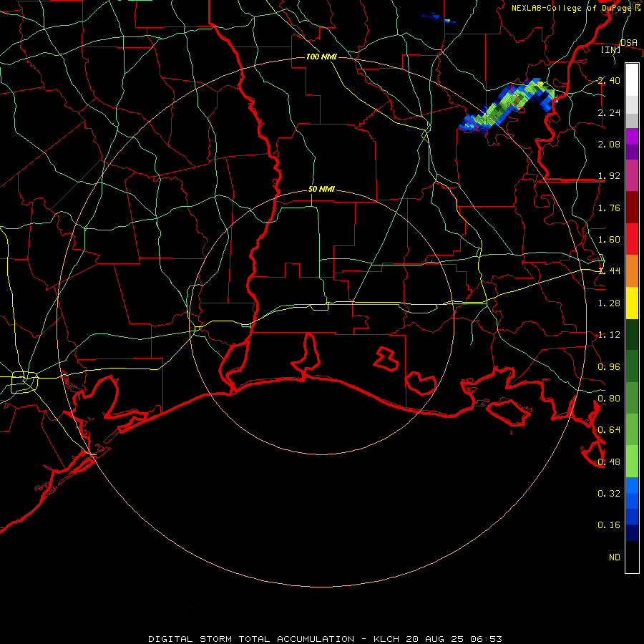Click the 1.60 legend value
Viewport: 644px width, 644px height.
tap(609, 240)
